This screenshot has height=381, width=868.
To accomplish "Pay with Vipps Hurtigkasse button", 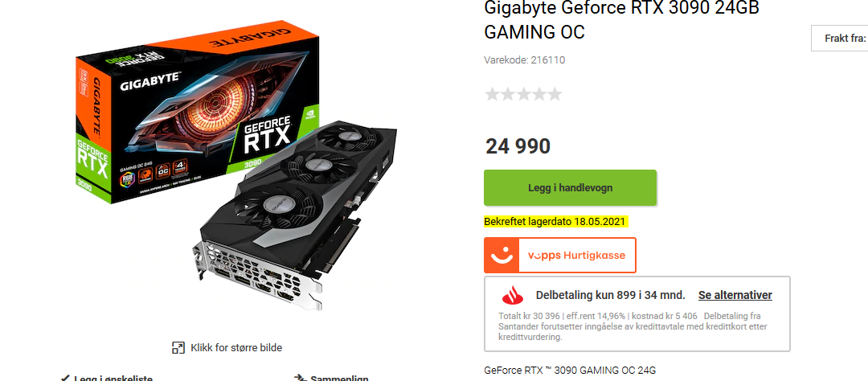I will (560, 256).
